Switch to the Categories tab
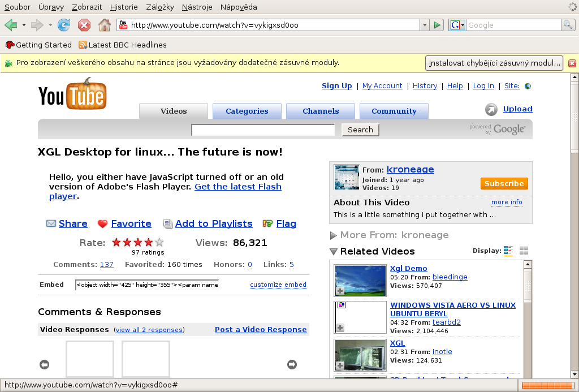 (247, 111)
